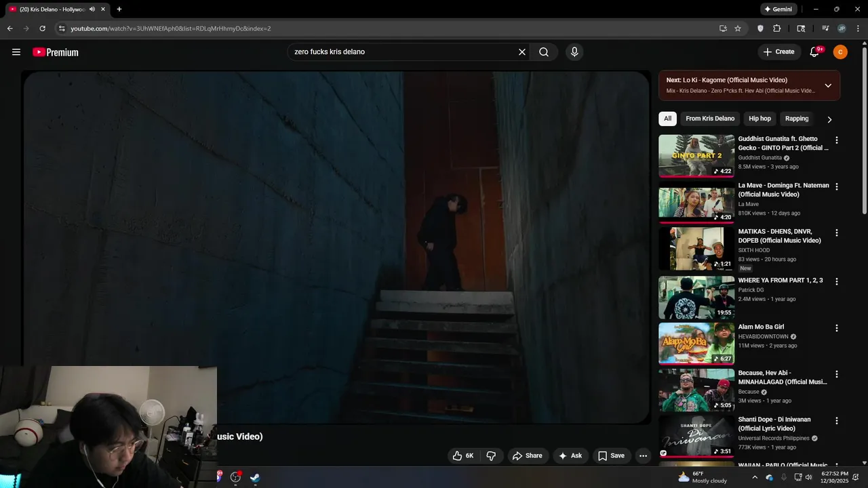Open Chrome profile JP avatar

[842, 28]
